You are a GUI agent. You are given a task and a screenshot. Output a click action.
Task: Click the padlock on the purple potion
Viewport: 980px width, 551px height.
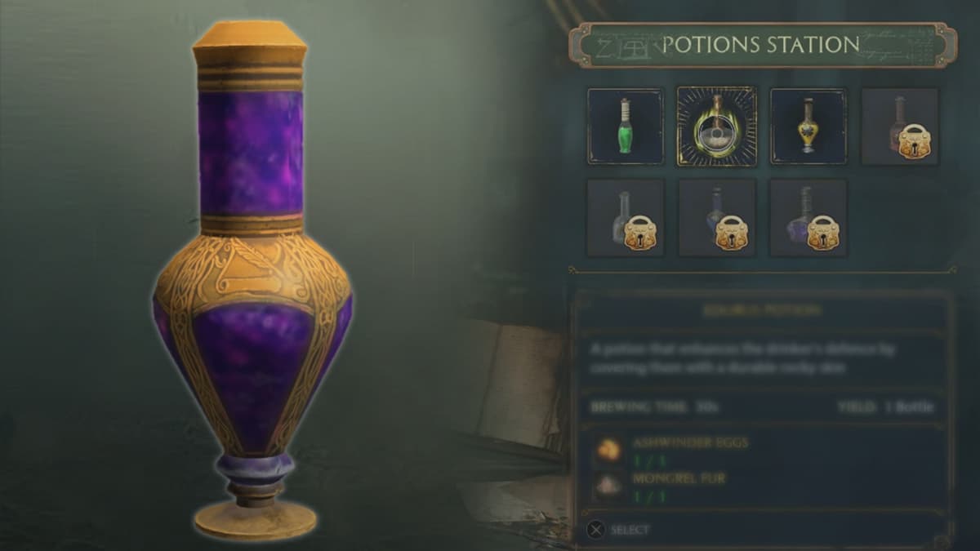click(x=824, y=233)
